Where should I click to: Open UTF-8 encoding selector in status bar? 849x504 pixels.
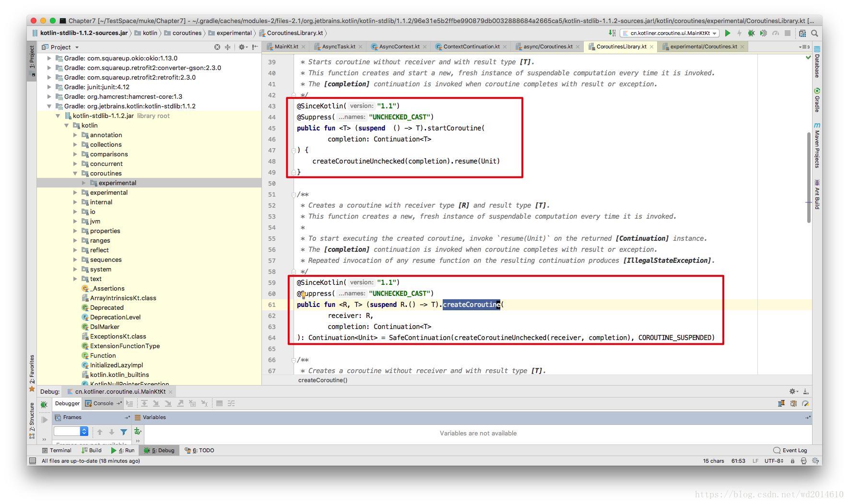point(774,461)
